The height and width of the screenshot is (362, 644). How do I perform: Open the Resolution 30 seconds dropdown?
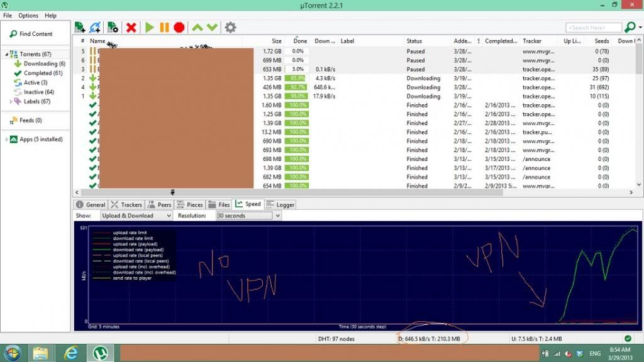(248, 216)
